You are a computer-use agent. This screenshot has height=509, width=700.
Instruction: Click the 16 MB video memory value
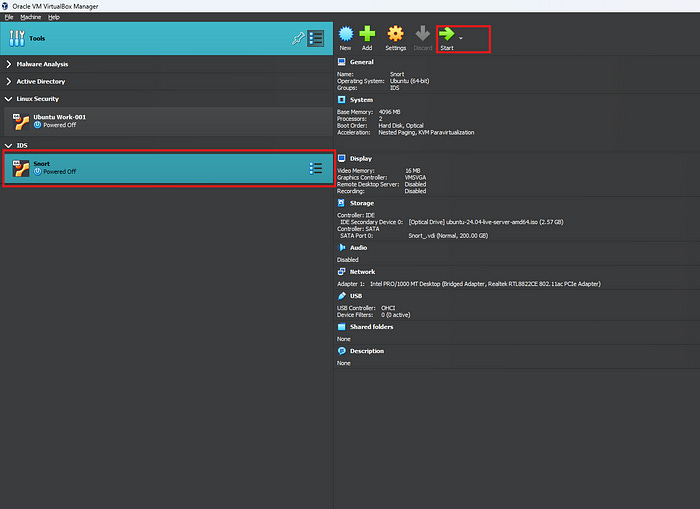(x=412, y=171)
